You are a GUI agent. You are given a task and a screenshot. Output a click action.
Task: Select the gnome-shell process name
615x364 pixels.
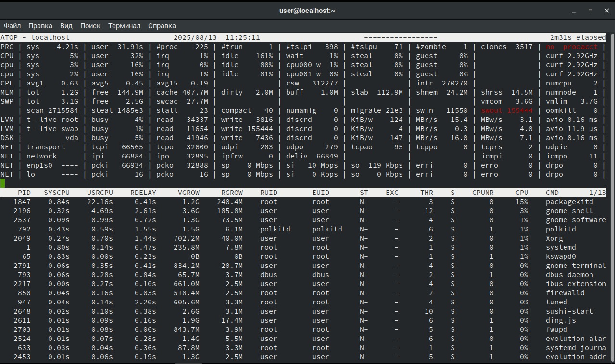(x=565, y=211)
